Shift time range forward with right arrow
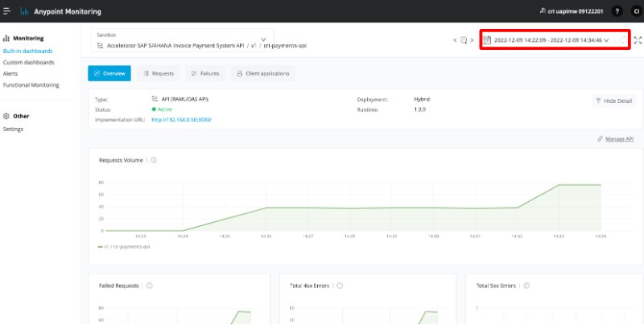644x325 pixels. 473,40
